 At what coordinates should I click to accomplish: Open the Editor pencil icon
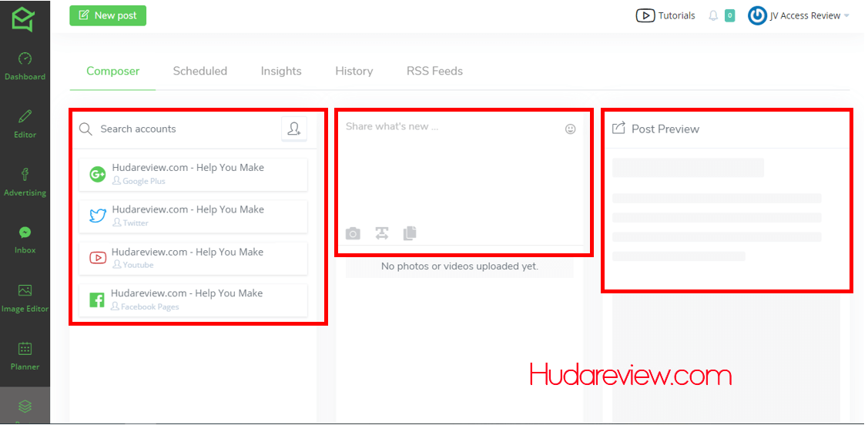[x=25, y=122]
